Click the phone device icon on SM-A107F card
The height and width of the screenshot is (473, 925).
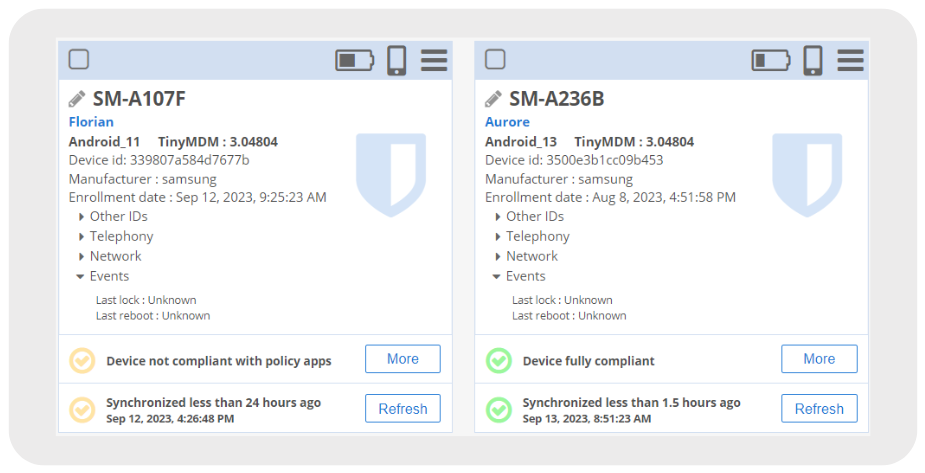(397, 60)
